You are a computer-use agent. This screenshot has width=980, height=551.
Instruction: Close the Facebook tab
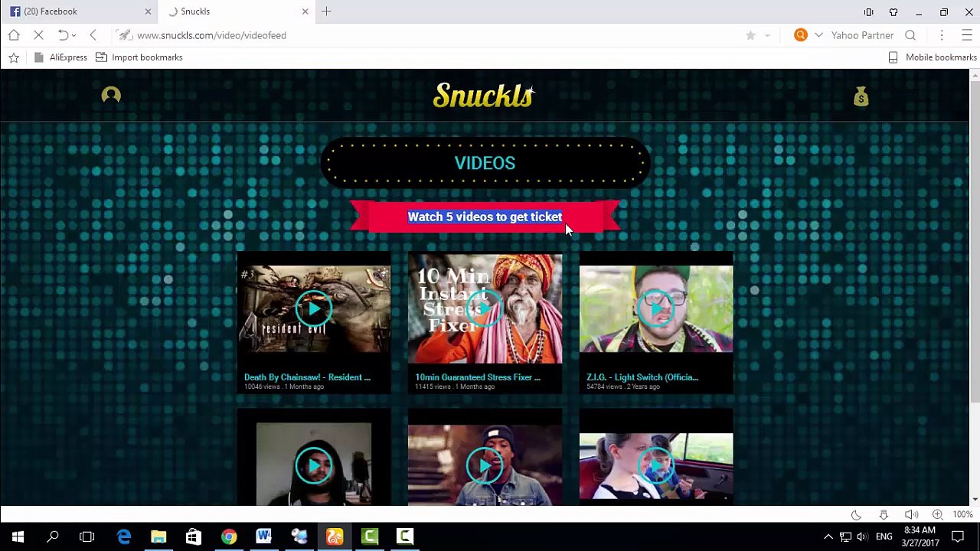[148, 11]
